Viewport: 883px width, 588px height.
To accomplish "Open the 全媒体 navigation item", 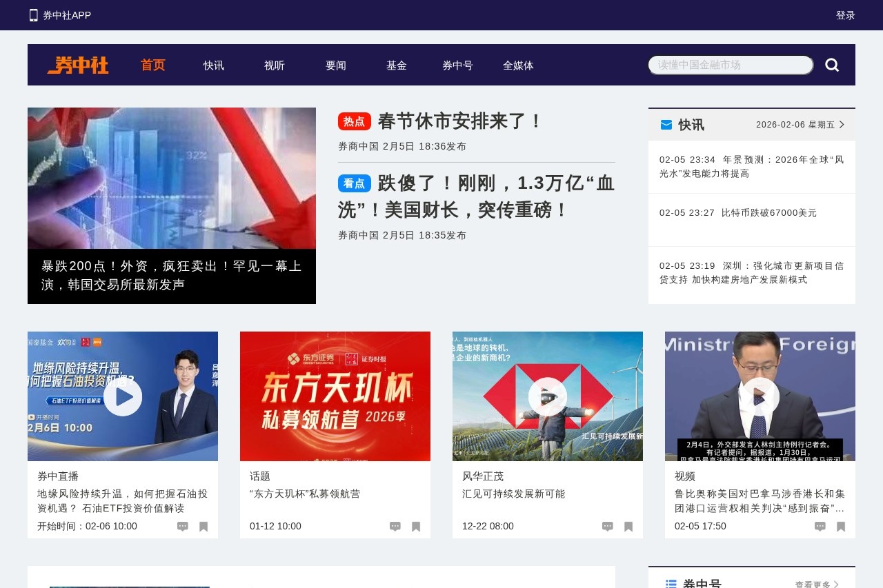I will point(518,65).
